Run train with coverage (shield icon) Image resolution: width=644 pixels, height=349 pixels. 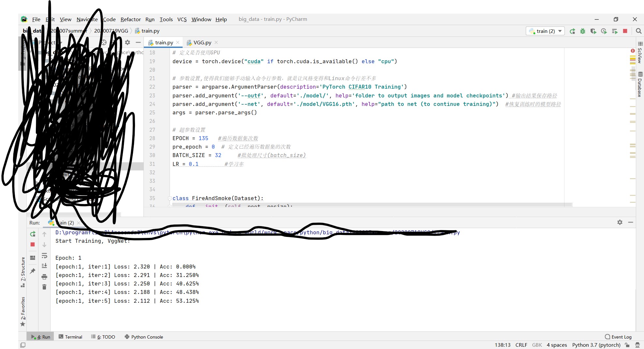[x=593, y=31]
